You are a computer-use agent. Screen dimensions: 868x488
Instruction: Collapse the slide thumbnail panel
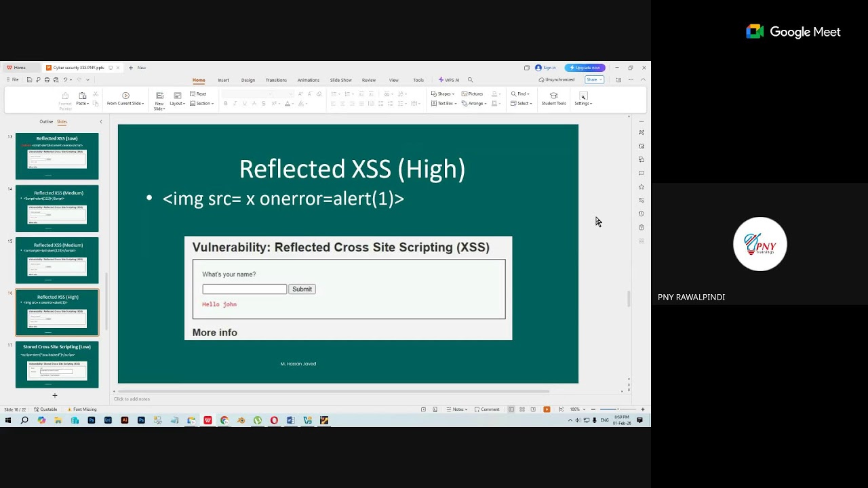[x=101, y=122]
